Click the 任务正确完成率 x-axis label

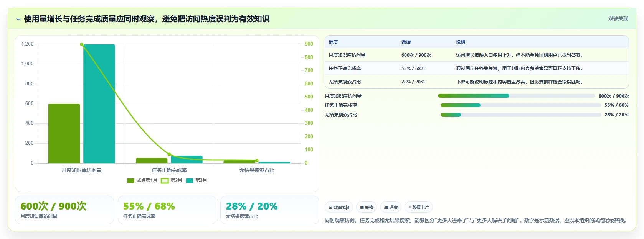pos(169,170)
